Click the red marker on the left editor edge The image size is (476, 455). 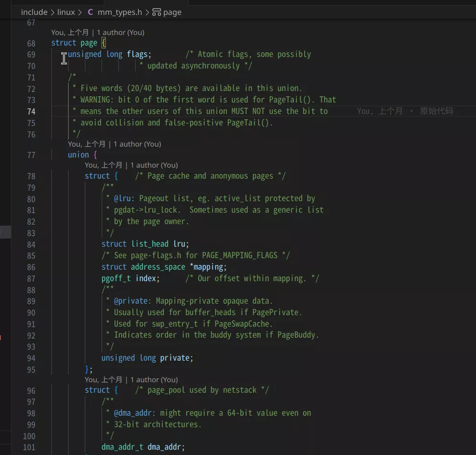(1, 337)
